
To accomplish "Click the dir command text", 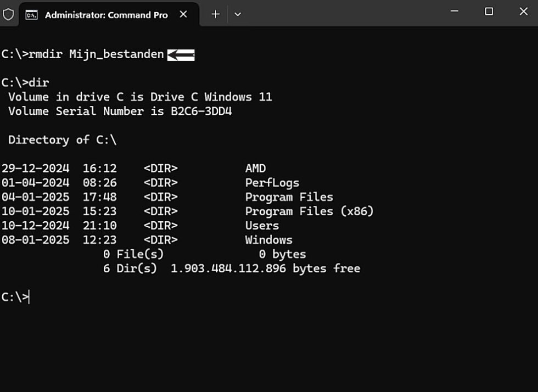I will coord(41,82).
